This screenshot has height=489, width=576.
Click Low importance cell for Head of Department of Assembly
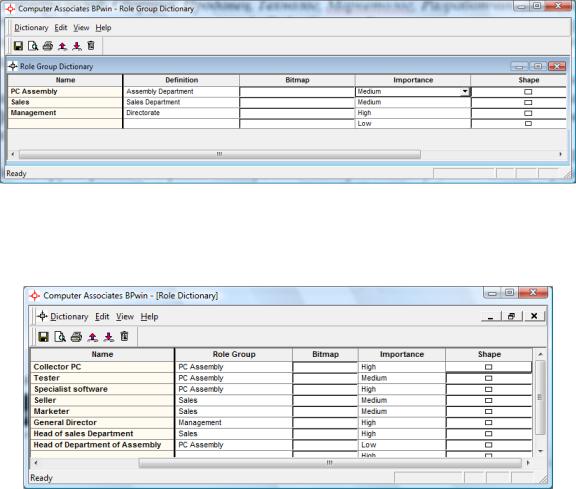[402, 445]
